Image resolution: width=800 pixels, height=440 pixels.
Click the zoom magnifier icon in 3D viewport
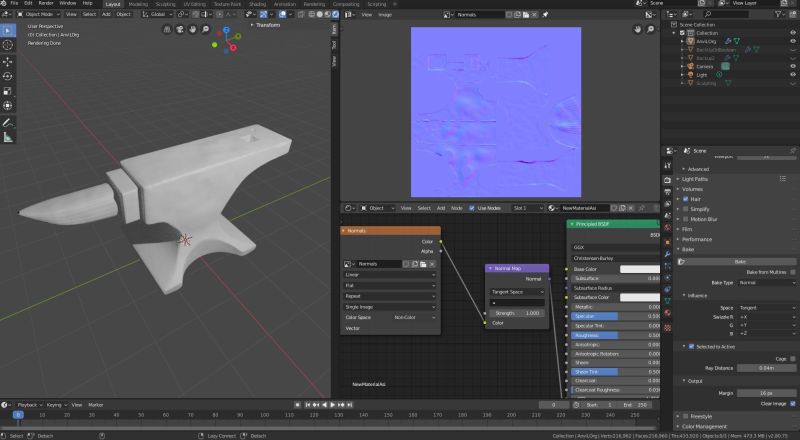point(206,30)
